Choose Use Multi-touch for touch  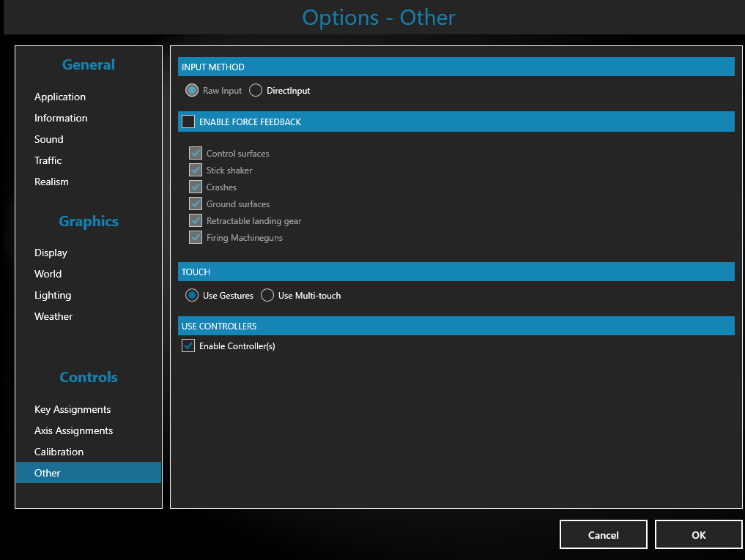(267, 295)
